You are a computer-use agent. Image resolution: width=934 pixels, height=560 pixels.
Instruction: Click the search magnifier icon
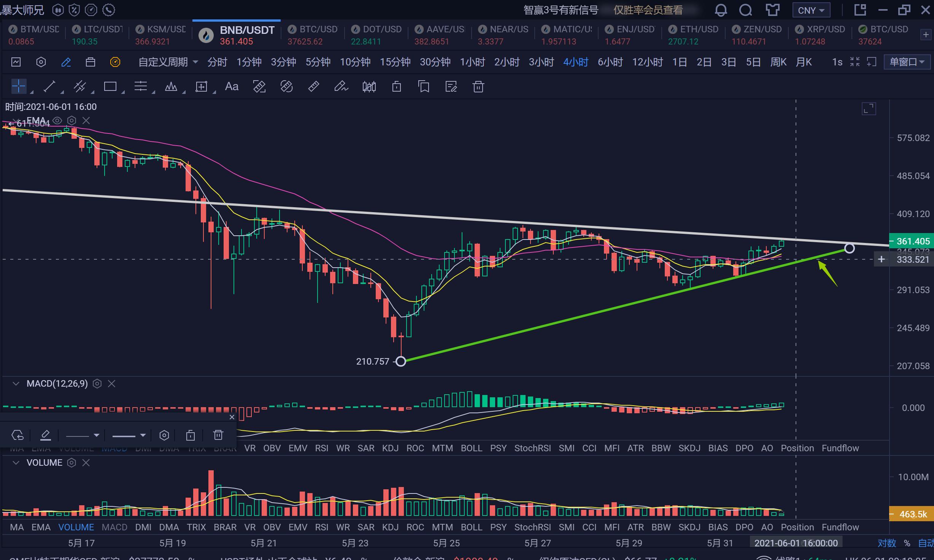(745, 10)
